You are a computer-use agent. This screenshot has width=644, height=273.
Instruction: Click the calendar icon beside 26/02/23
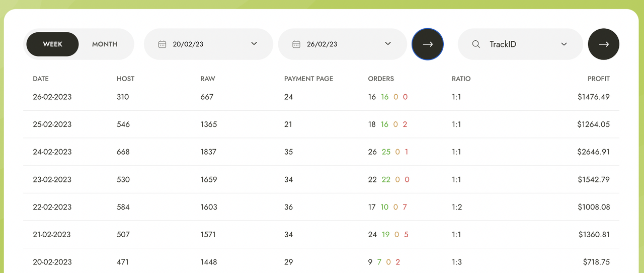296,44
